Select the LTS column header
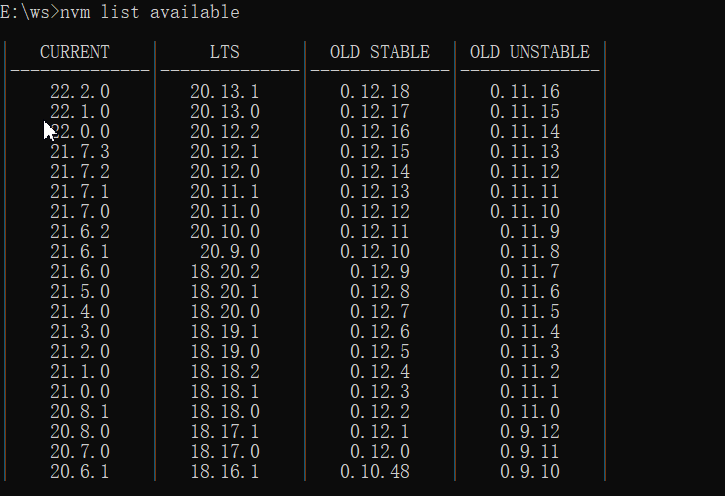 225,52
